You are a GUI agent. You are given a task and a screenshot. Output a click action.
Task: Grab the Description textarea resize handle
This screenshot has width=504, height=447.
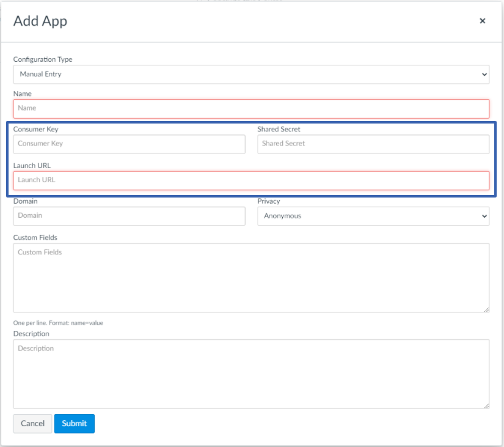(x=486, y=406)
